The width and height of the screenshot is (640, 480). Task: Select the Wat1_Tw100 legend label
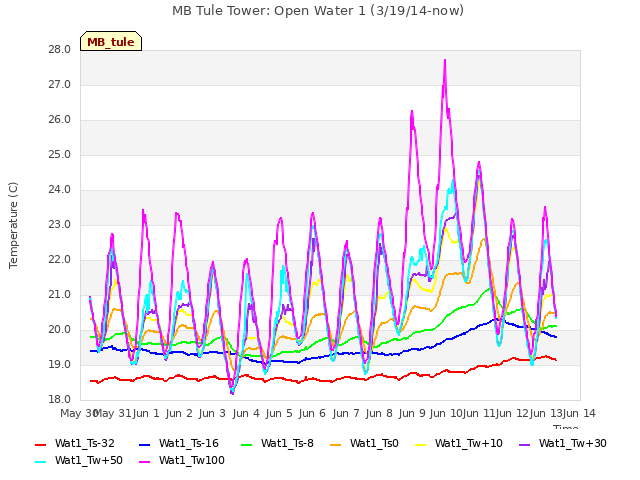coord(192,461)
